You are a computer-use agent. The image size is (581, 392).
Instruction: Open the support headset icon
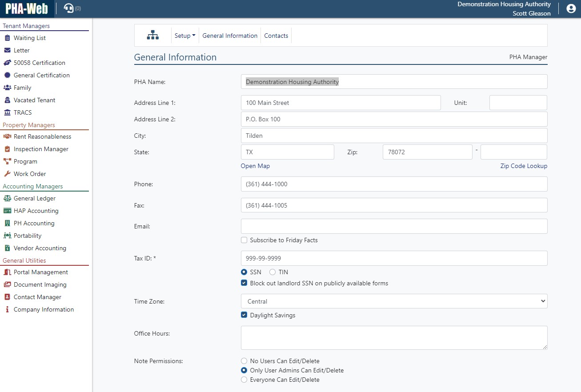click(x=68, y=8)
